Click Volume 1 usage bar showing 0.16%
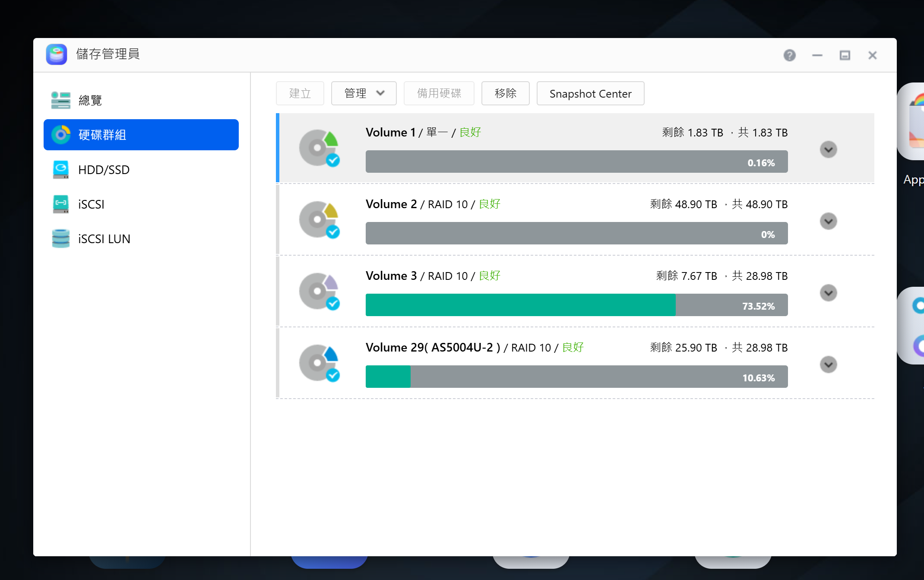Image resolution: width=924 pixels, height=580 pixels. 577,162
